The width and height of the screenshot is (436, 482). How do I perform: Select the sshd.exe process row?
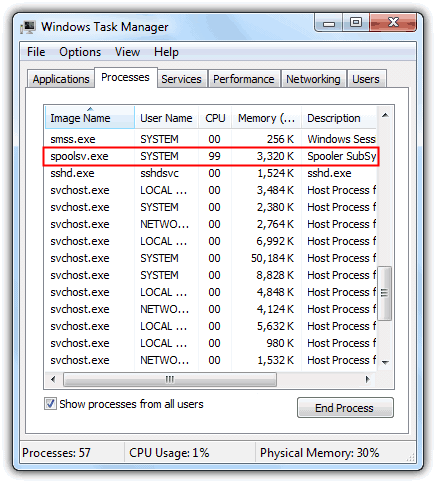(211, 173)
